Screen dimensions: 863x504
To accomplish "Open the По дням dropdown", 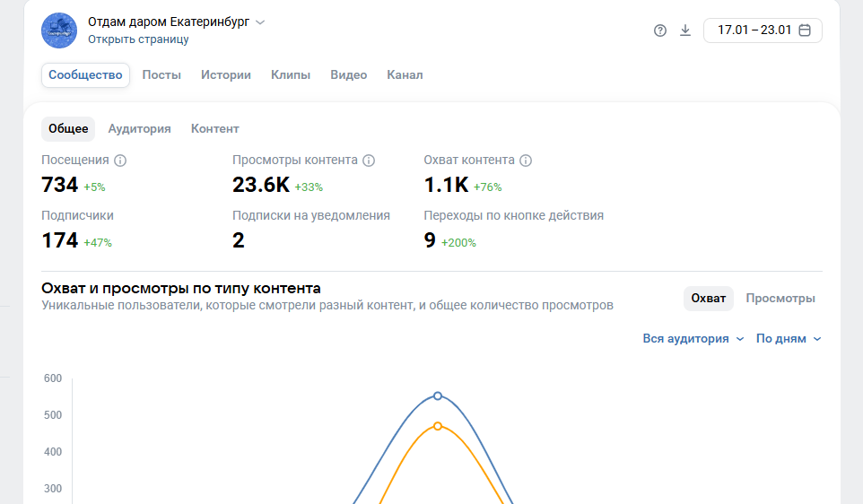I will click(x=789, y=339).
